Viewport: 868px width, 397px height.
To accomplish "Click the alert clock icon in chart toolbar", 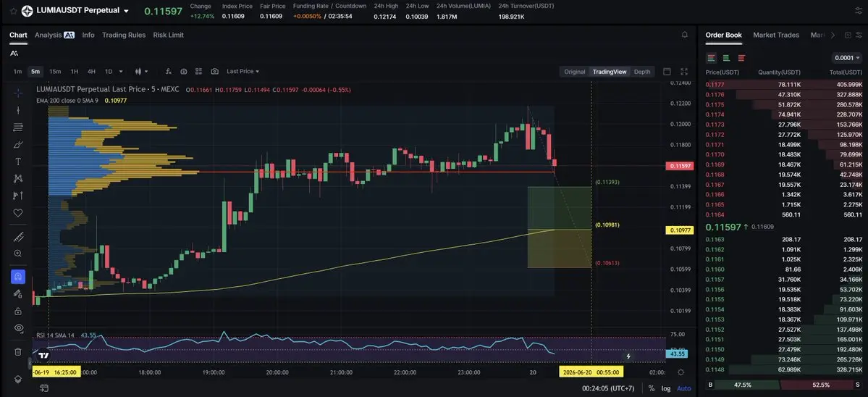I will pos(184,72).
